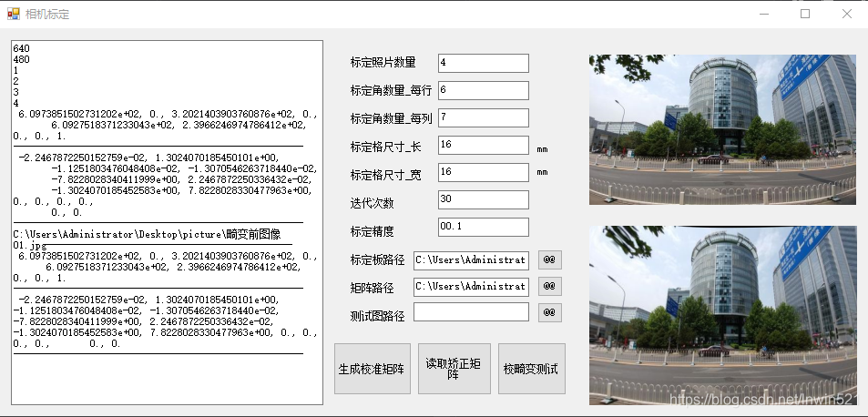Screen dimensions: 868x417
Task: Click the 生成校准矩阵 button
Action: pyautogui.click(x=373, y=369)
